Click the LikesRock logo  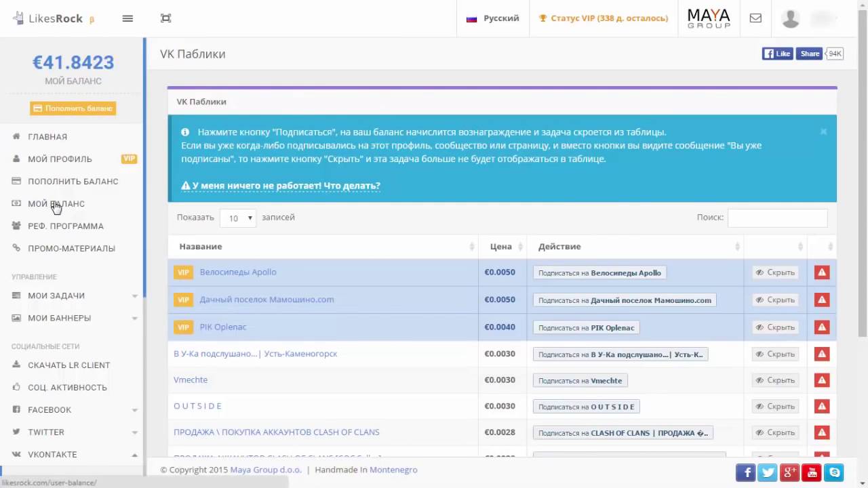tap(54, 18)
